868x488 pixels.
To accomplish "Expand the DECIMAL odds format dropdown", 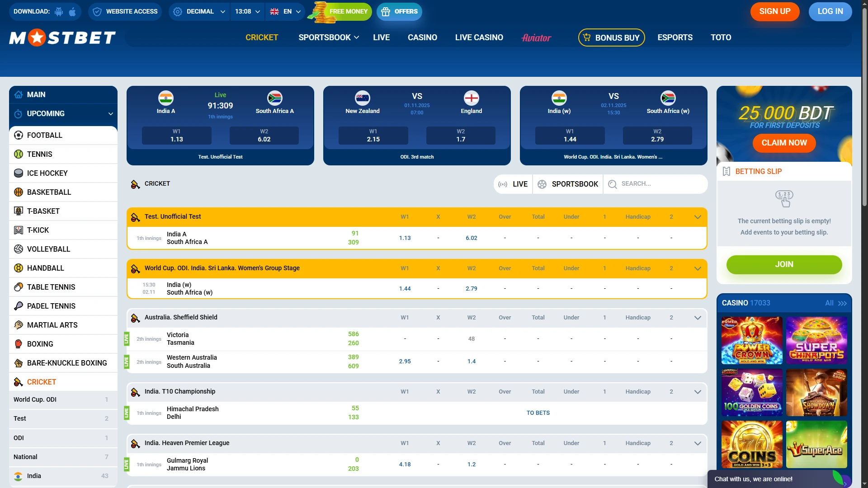I will click(x=198, y=11).
